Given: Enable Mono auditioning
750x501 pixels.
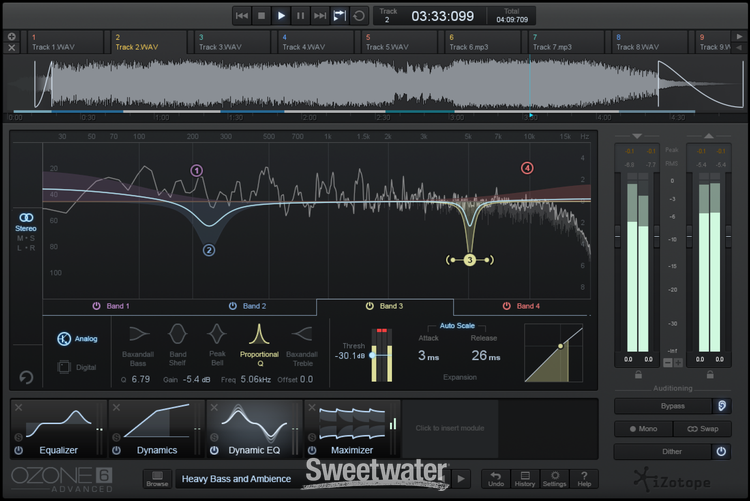Looking at the screenshot, I should click(643, 429).
